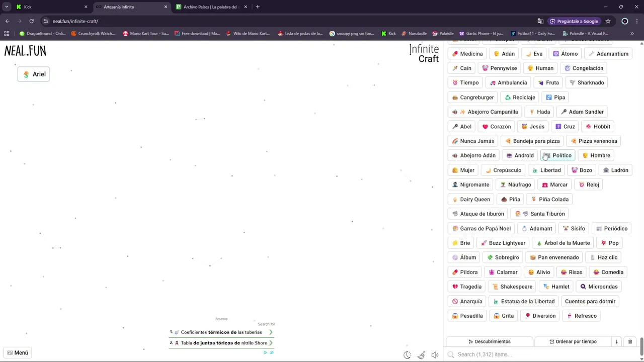Click the Neal.fun logo

[x=25, y=51]
